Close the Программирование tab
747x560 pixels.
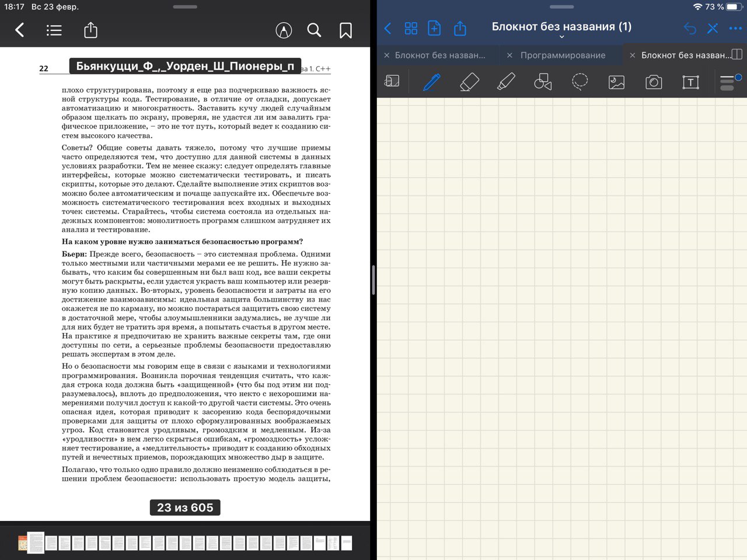[x=509, y=55]
